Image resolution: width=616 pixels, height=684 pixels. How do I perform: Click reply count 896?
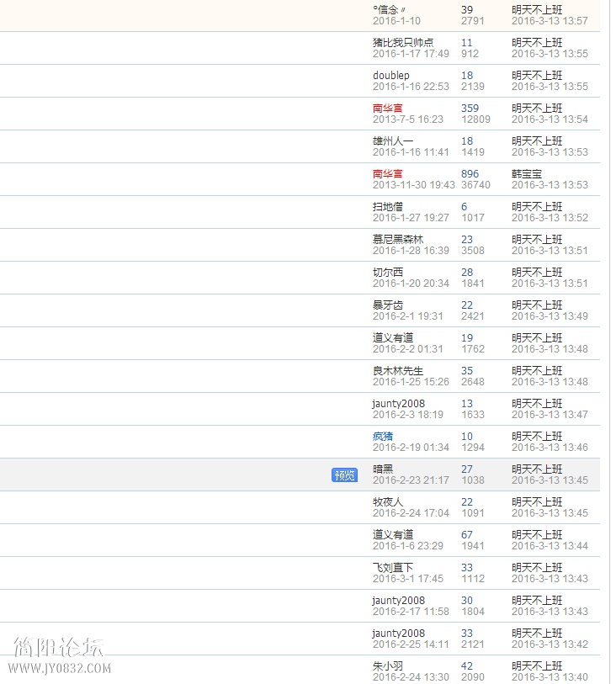coord(470,173)
